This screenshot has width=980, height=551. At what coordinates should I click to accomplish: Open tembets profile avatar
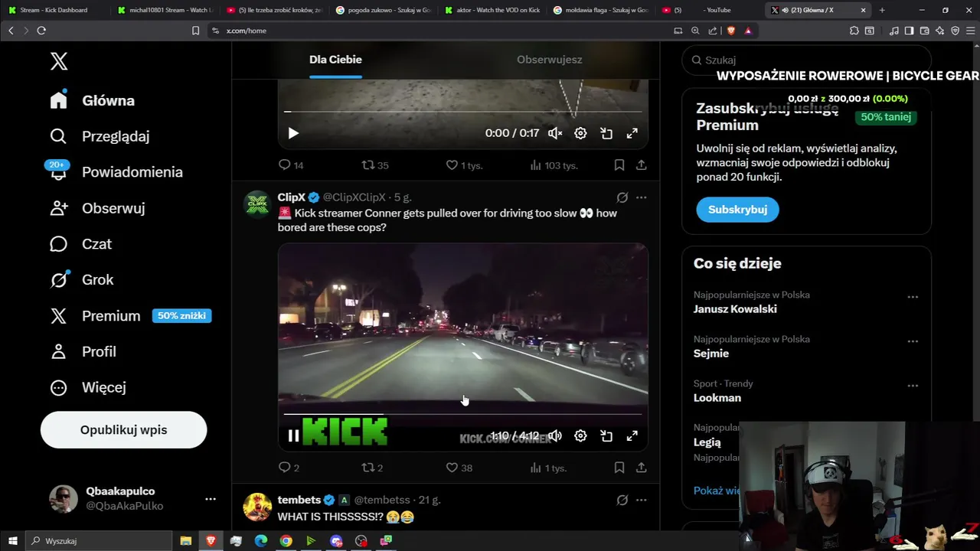tap(257, 507)
